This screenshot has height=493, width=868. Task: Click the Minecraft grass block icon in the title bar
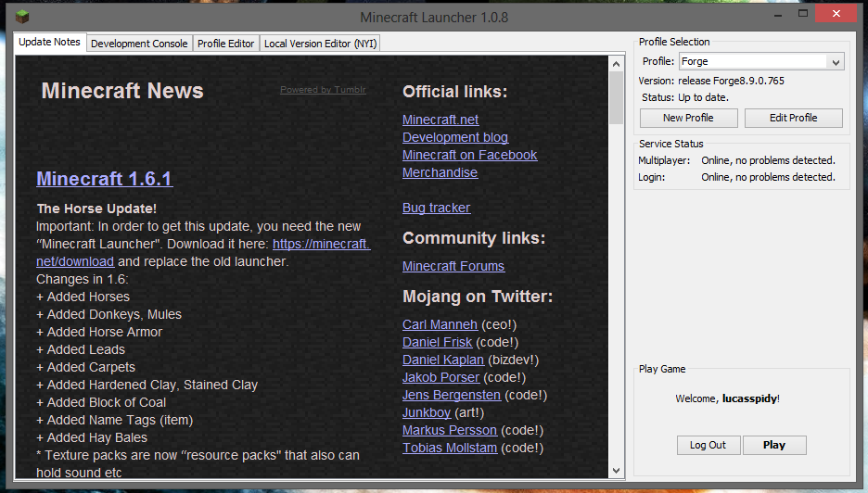21,17
